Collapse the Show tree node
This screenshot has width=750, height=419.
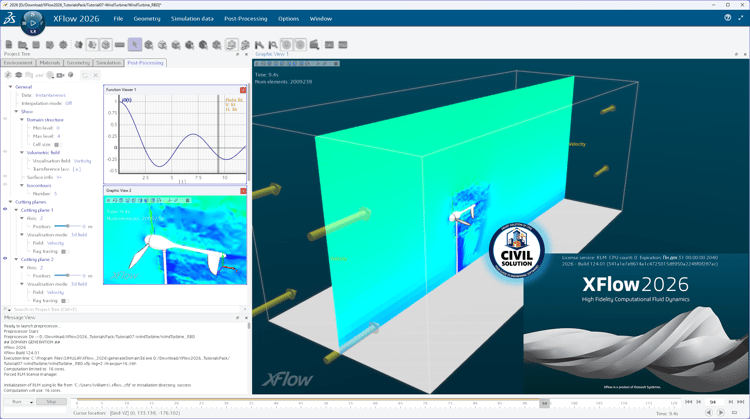(x=16, y=111)
